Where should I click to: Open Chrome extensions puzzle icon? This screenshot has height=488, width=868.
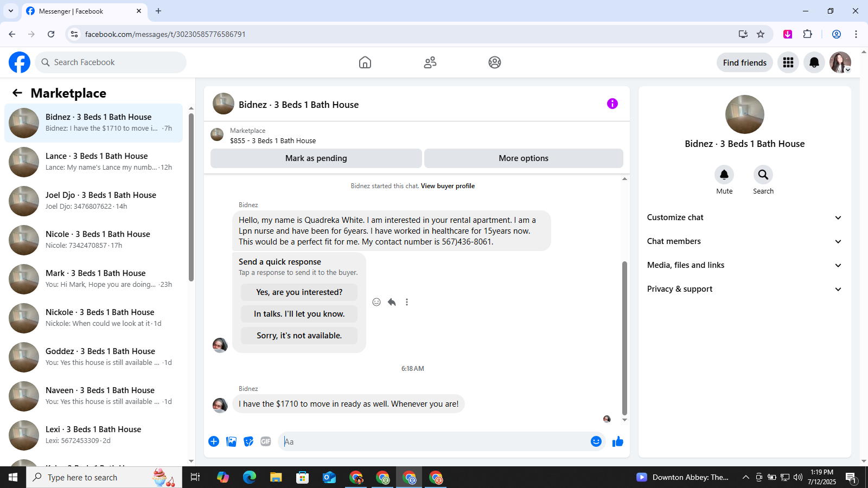point(808,34)
